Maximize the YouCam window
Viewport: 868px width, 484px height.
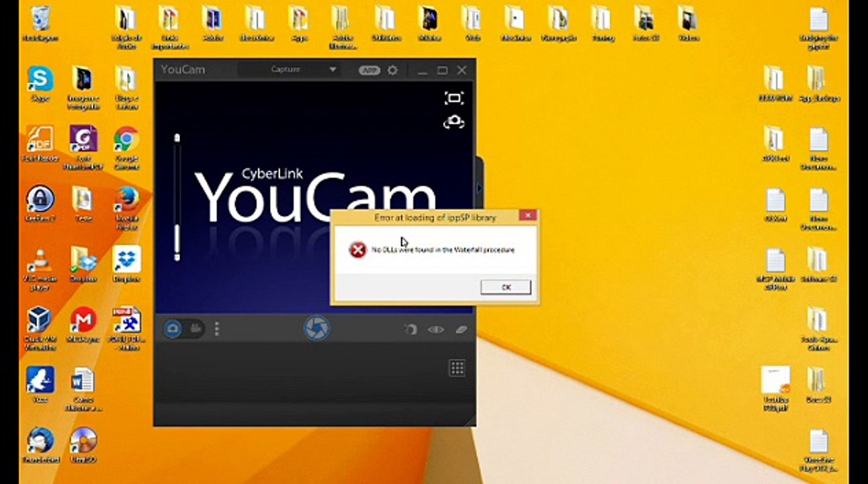tap(442, 70)
